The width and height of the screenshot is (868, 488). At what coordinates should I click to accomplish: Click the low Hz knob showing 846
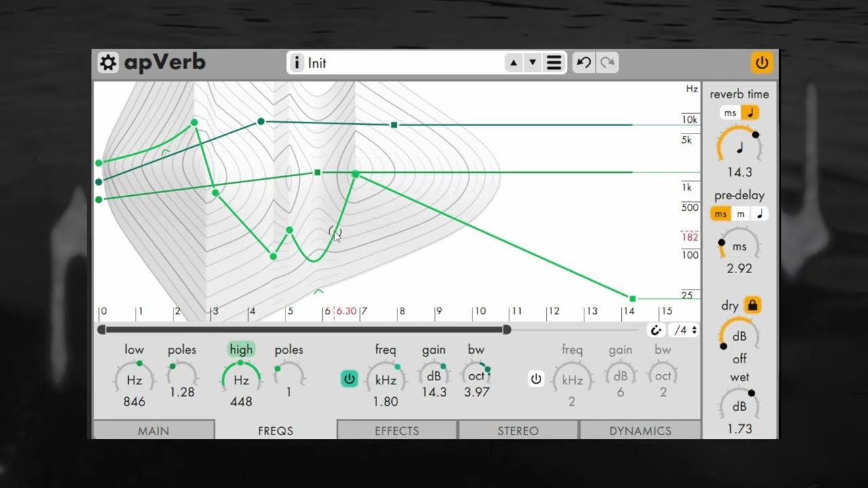coord(134,380)
